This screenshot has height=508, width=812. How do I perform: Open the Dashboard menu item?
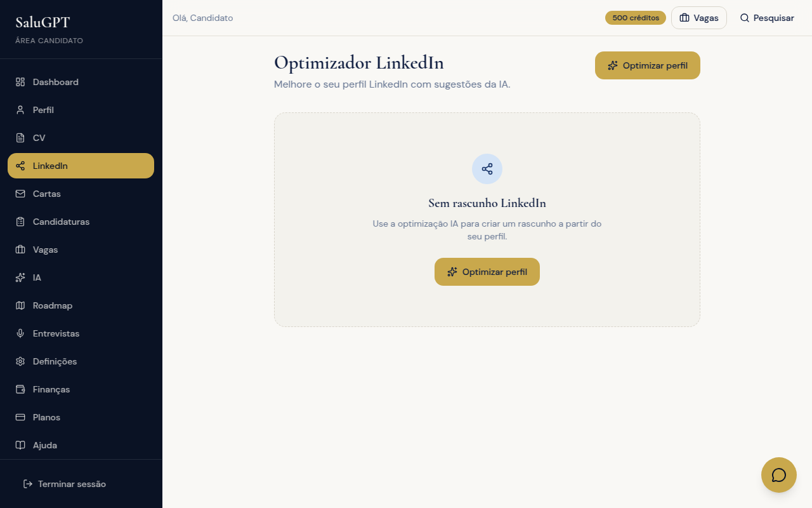81,82
